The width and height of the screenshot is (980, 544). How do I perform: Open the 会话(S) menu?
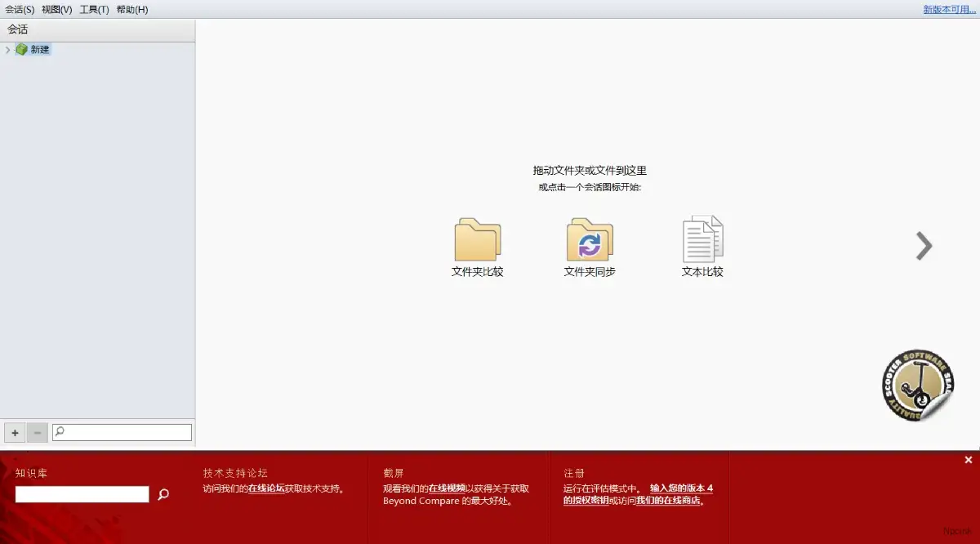coord(18,9)
